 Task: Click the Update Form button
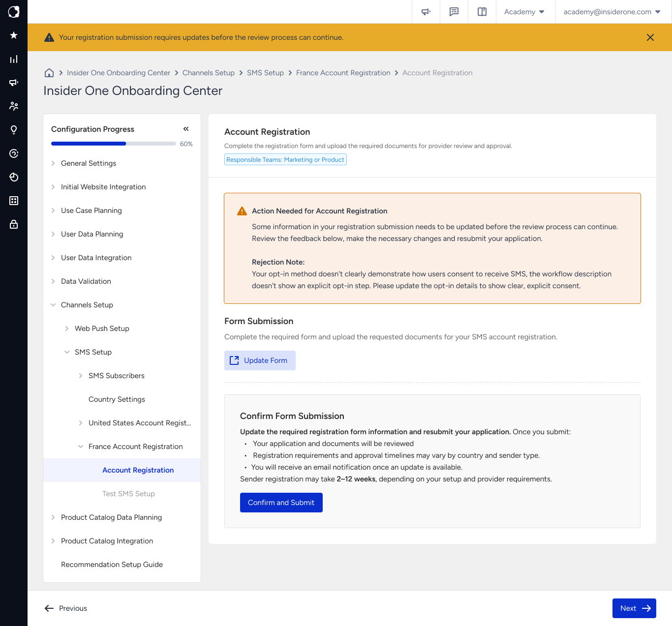coord(260,360)
